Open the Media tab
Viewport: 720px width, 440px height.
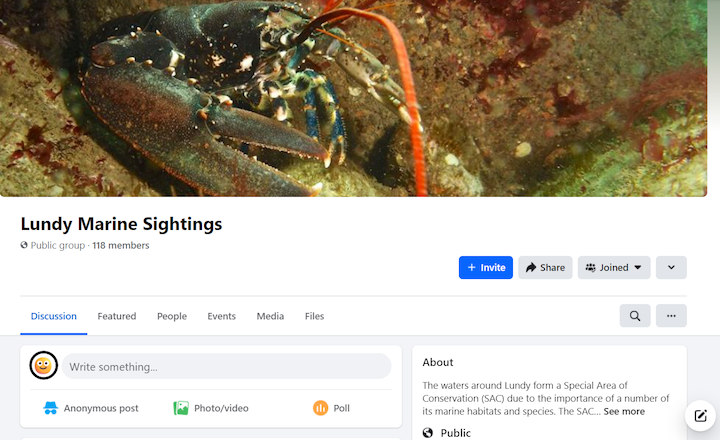(270, 316)
